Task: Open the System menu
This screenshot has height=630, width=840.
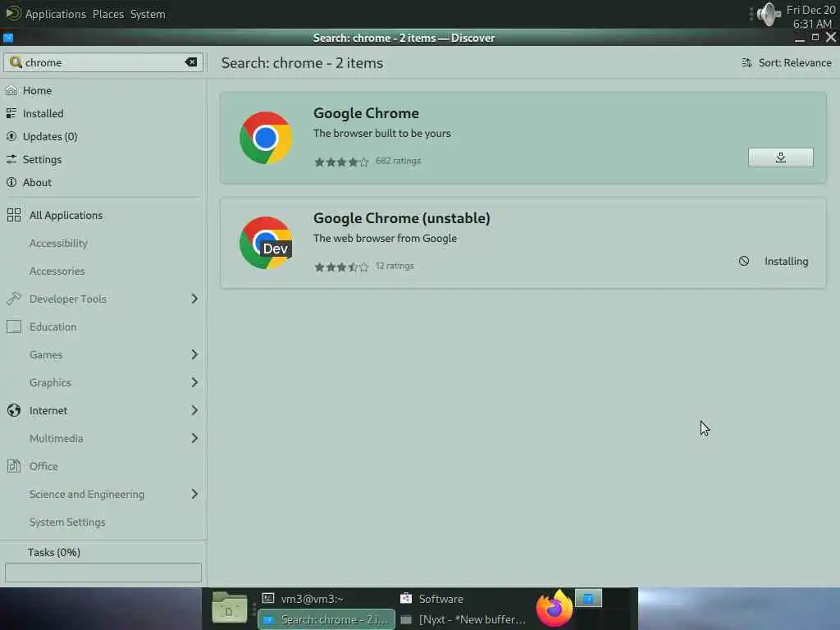Action: point(148,14)
